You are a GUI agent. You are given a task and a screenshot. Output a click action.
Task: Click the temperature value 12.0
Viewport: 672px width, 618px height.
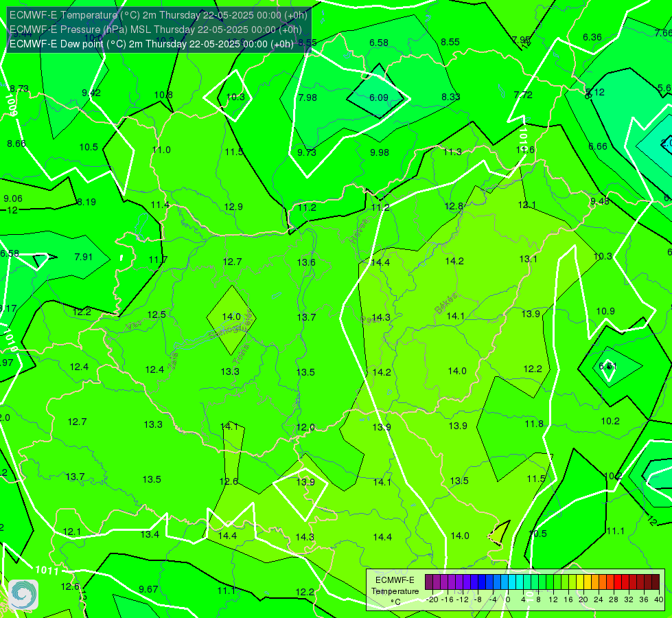pyautogui.click(x=305, y=427)
